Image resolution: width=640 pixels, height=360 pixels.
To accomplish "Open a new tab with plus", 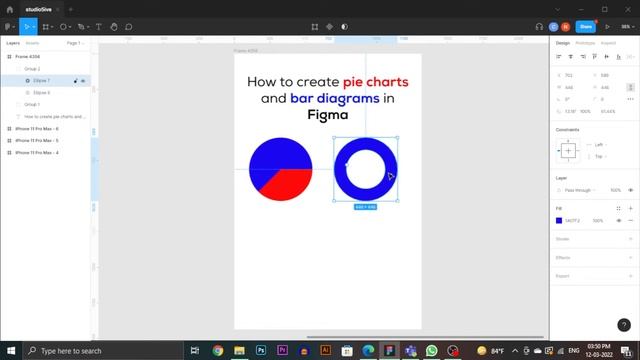I will click(x=70, y=9).
